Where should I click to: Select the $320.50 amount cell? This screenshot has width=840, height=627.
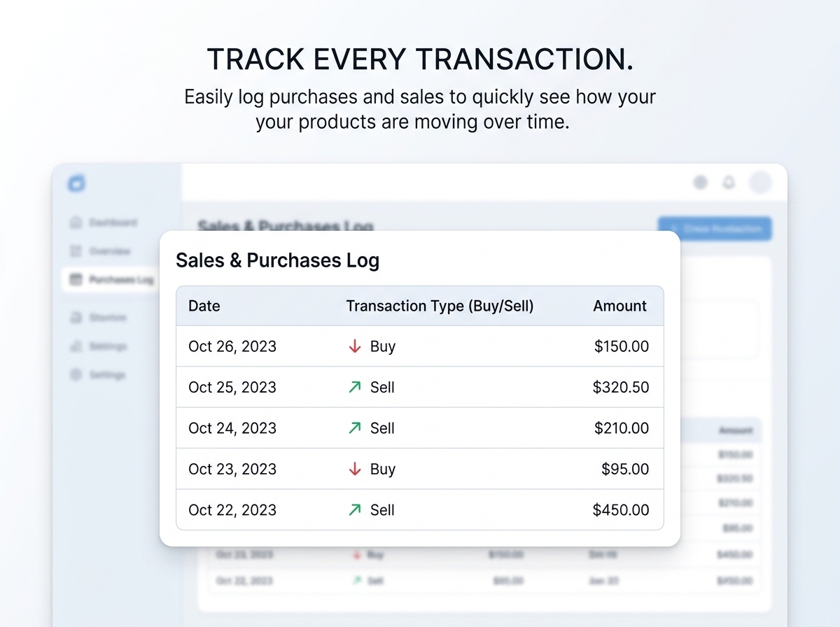(621, 387)
